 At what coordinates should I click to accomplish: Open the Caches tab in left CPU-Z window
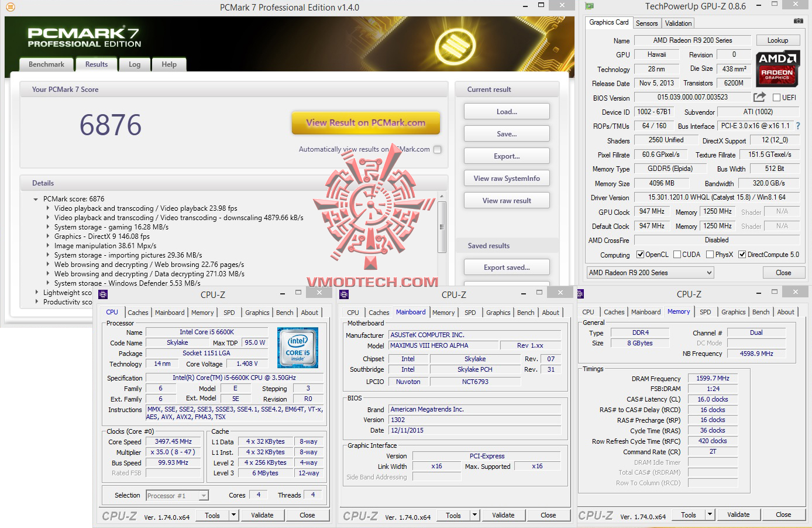point(138,313)
